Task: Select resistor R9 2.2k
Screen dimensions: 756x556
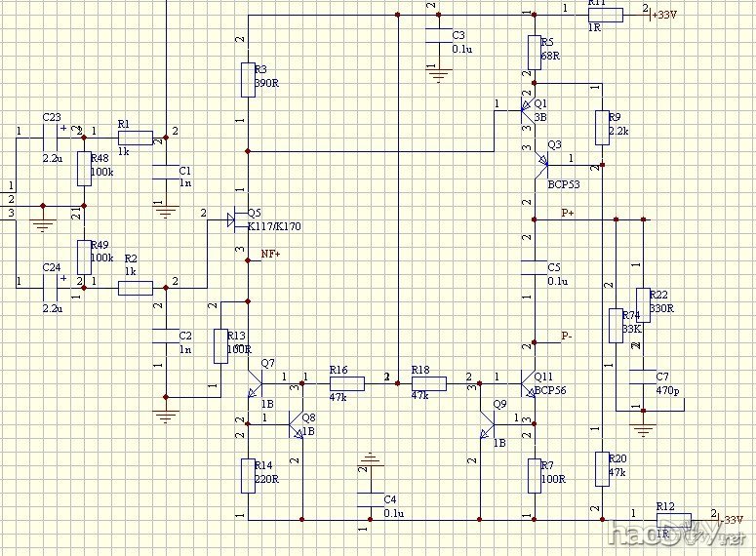Action: [602, 127]
